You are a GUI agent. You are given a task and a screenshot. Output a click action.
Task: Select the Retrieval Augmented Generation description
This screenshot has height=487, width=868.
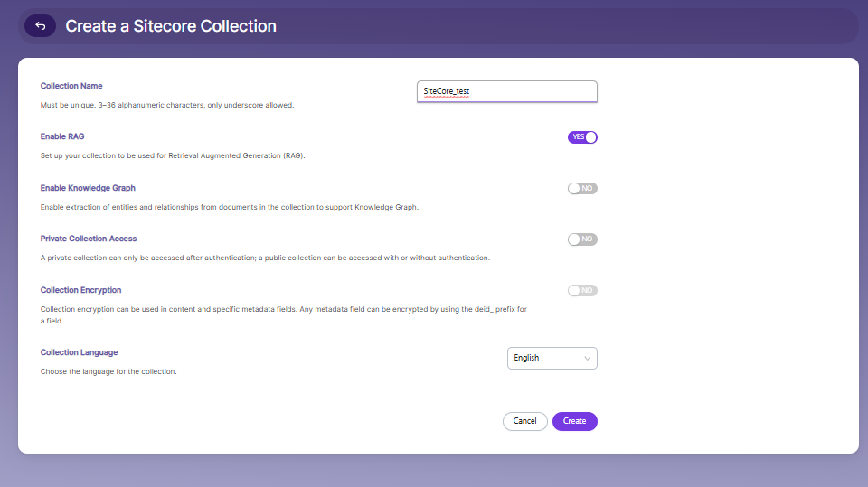[x=173, y=155]
